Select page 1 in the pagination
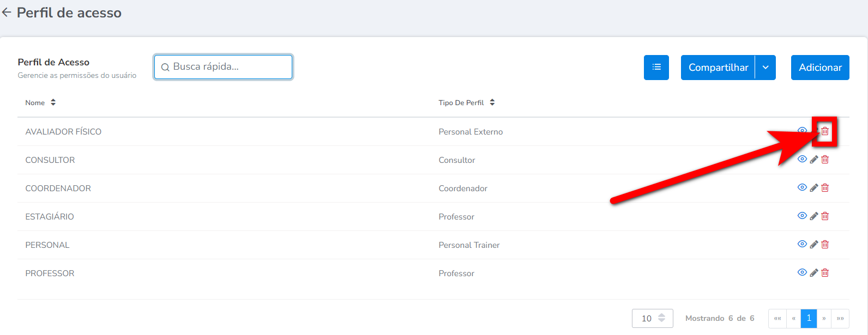The width and height of the screenshot is (868, 335). point(809,318)
